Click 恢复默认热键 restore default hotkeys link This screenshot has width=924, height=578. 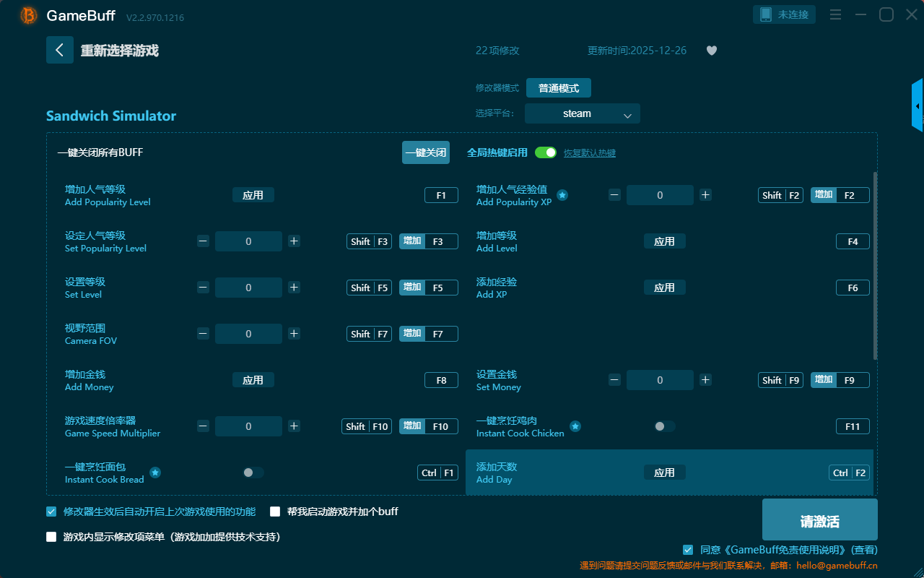tap(589, 153)
